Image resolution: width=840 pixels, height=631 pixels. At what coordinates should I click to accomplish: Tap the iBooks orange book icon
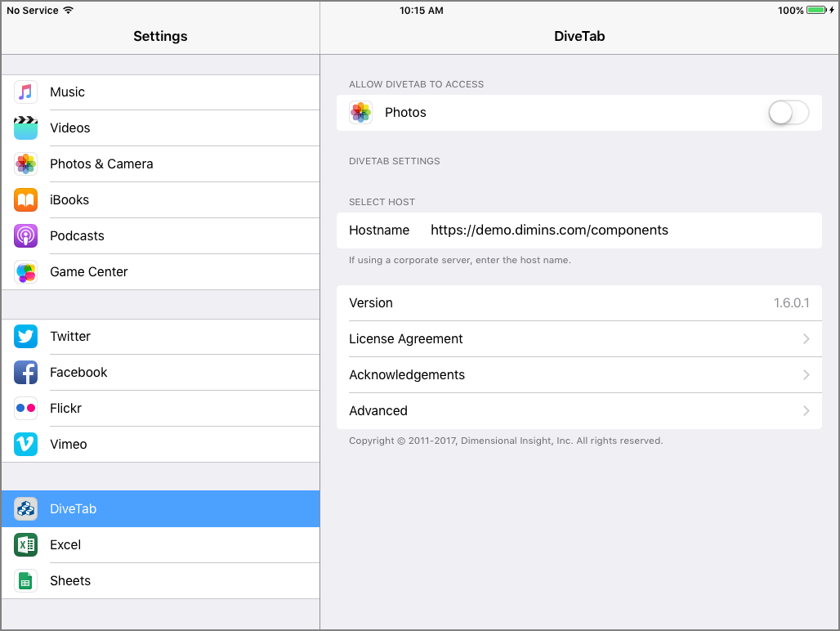coord(25,199)
